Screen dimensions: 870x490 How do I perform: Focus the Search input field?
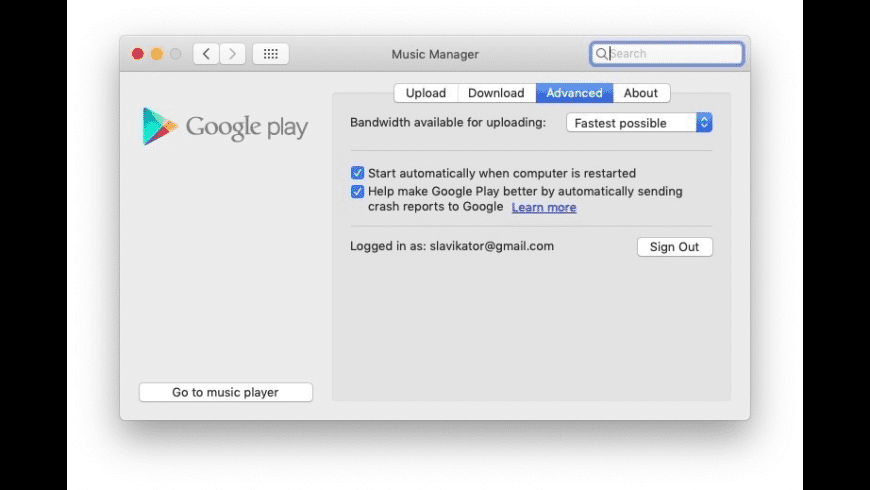667,54
